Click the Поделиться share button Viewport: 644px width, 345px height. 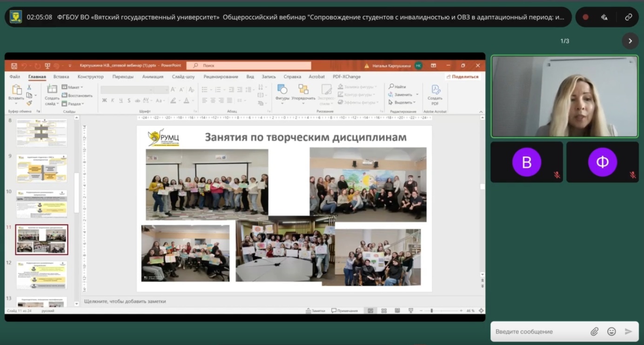coord(462,76)
